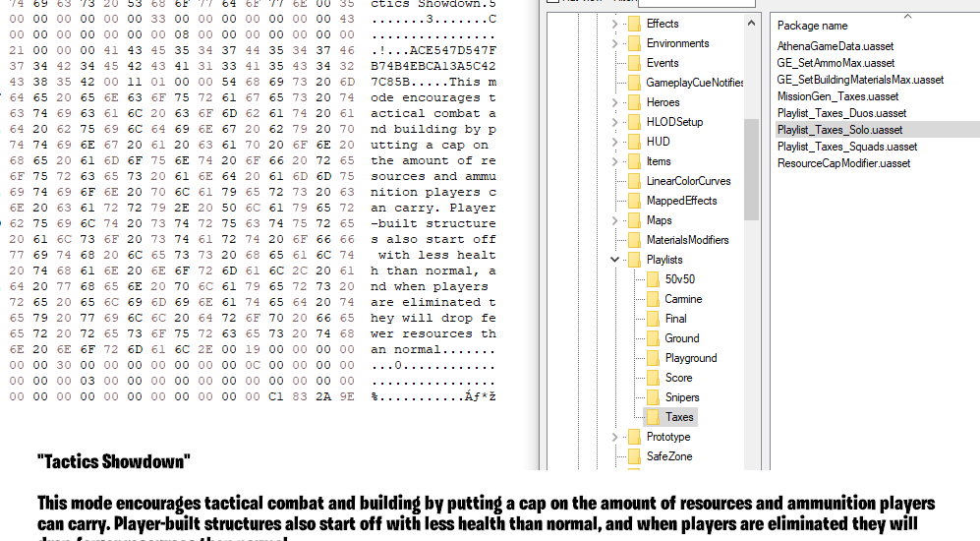Click the Playground folder icon

click(x=653, y=358)
